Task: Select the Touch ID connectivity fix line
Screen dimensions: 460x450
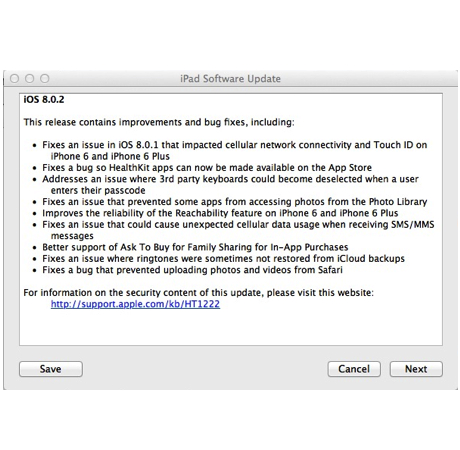Action: click(x=234, y=150)
